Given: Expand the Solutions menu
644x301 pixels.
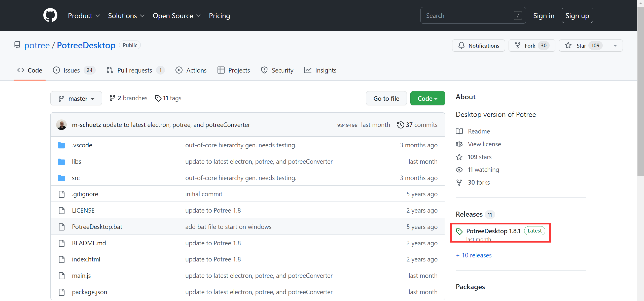Looking at the screenshot, I should click(126, 16).
